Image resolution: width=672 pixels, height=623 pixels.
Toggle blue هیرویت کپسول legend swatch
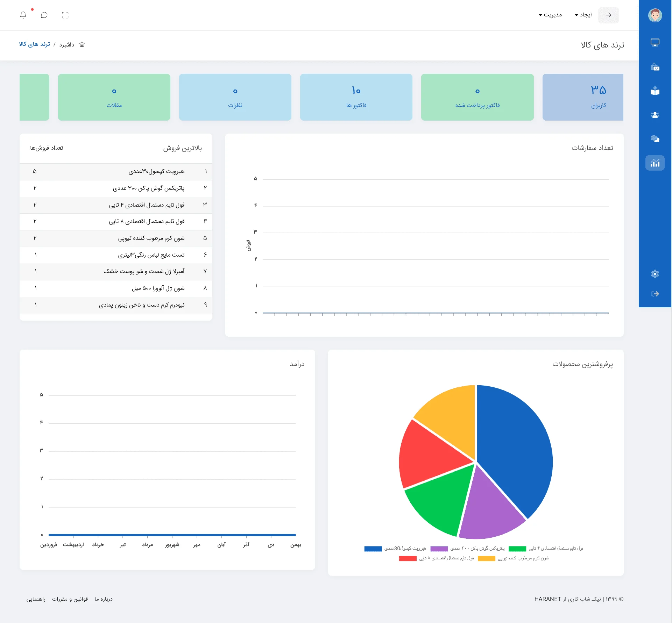point(373,549)
